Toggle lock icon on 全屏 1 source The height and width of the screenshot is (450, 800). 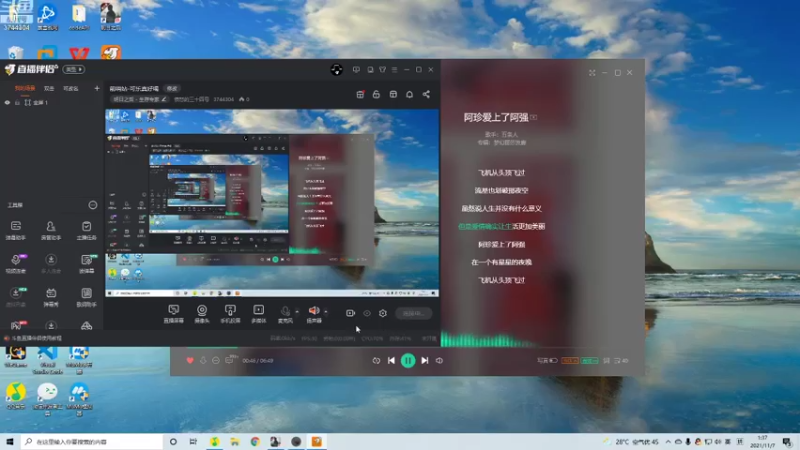17,103
